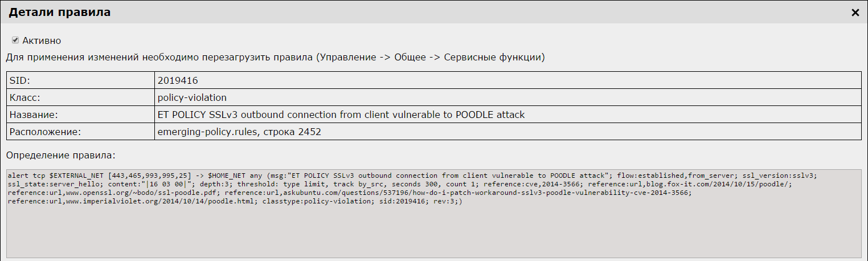Click the Определение правила heading
This screenshot has width=868, height=261.
[x=60, y=154]
